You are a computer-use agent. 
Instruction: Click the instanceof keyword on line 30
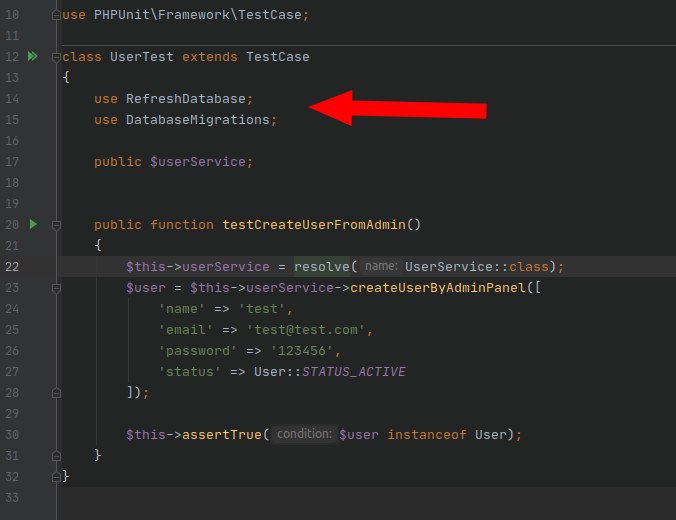427,435
